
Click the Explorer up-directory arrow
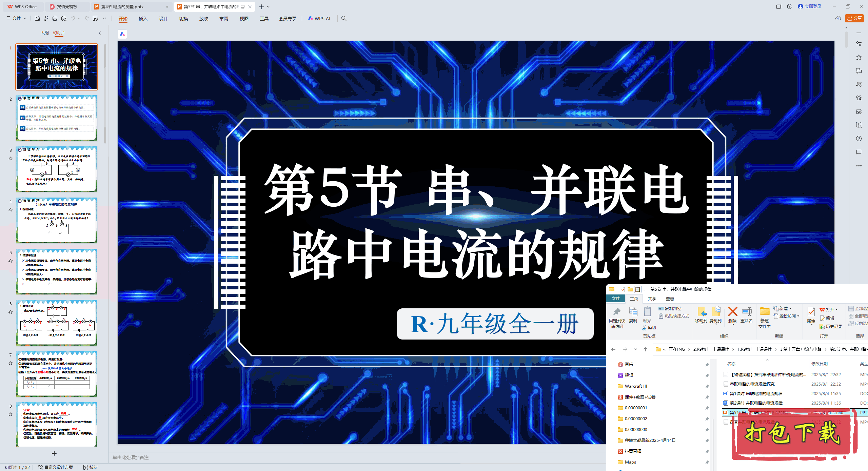coord(646,349)
